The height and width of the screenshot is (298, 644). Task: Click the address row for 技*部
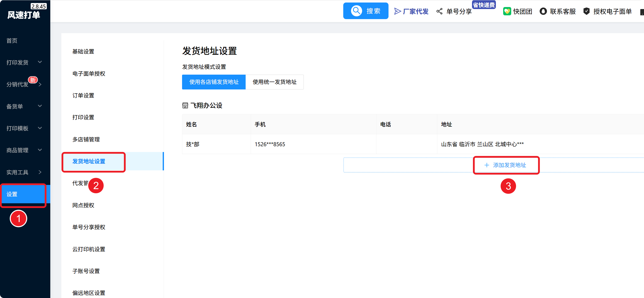(352, 144)
